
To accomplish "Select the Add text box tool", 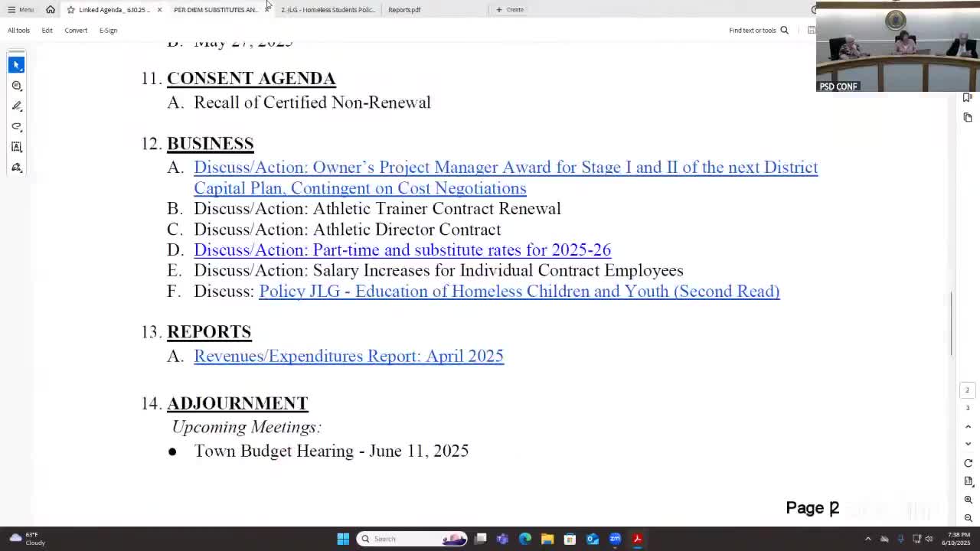I will (x=17, y=147).
